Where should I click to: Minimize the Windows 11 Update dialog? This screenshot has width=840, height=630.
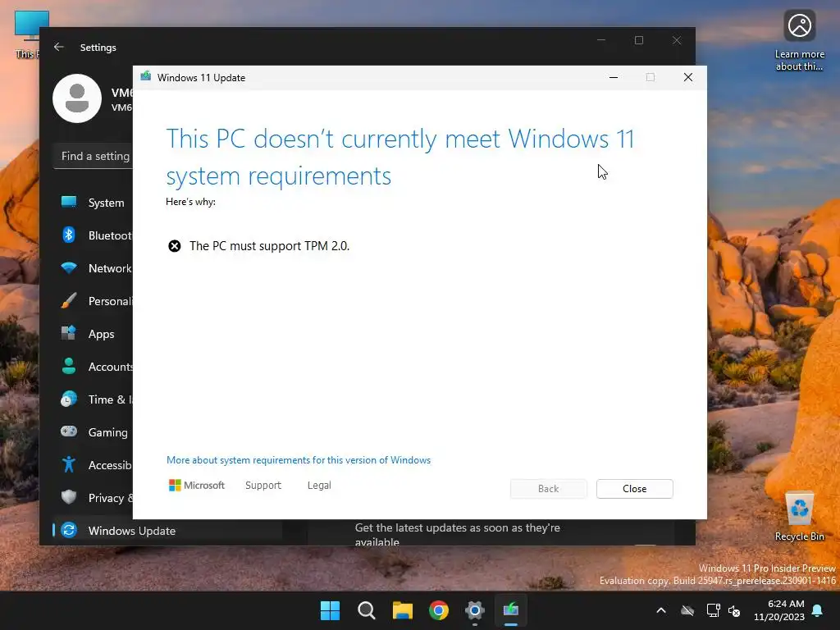tap(614, 77)
